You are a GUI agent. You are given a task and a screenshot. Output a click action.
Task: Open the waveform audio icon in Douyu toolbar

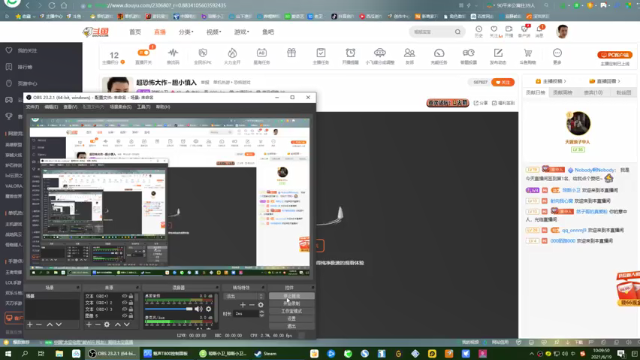[x=173, y=53]
